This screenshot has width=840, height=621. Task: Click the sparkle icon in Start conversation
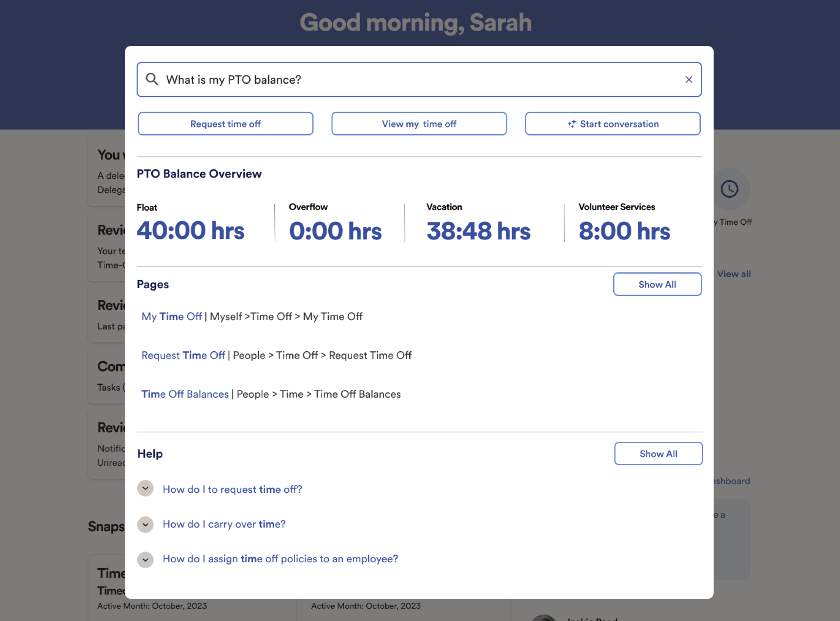572,124
